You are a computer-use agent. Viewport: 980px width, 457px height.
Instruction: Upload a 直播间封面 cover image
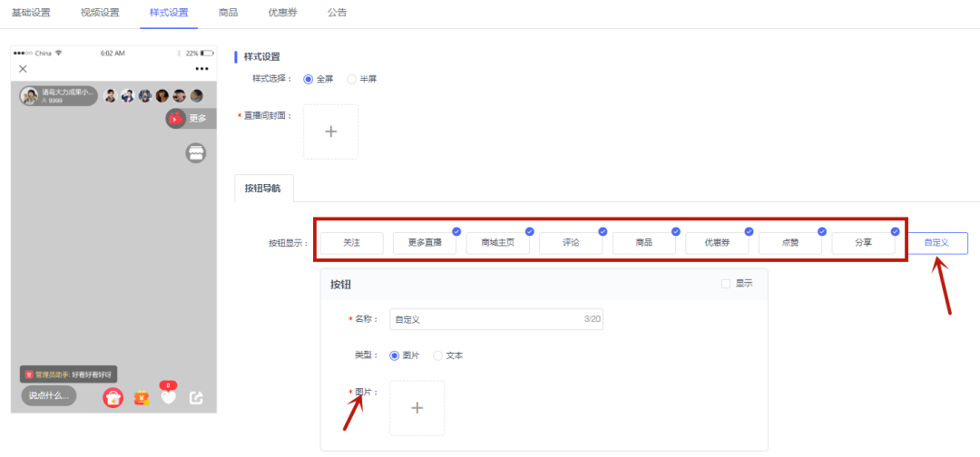pos(331,131)
